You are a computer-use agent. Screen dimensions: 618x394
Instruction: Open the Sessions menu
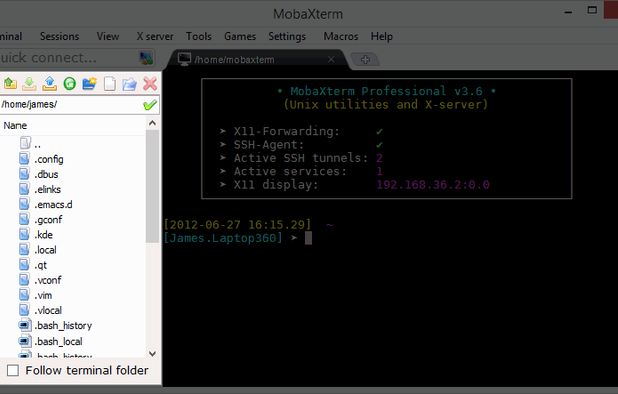tap(60, 36)
